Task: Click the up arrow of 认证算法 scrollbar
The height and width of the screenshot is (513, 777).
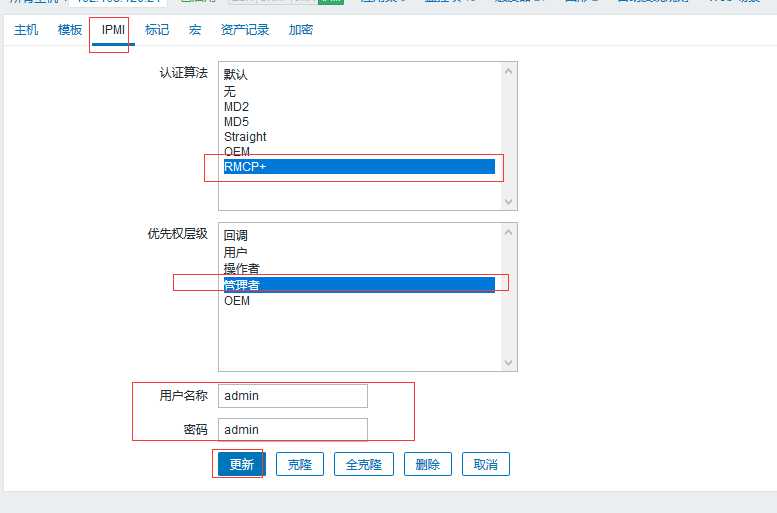Action: 508,71
